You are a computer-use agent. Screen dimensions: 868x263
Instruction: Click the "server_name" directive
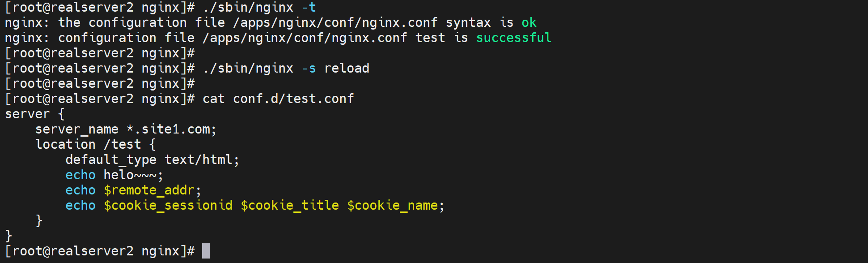pos(77,129)
